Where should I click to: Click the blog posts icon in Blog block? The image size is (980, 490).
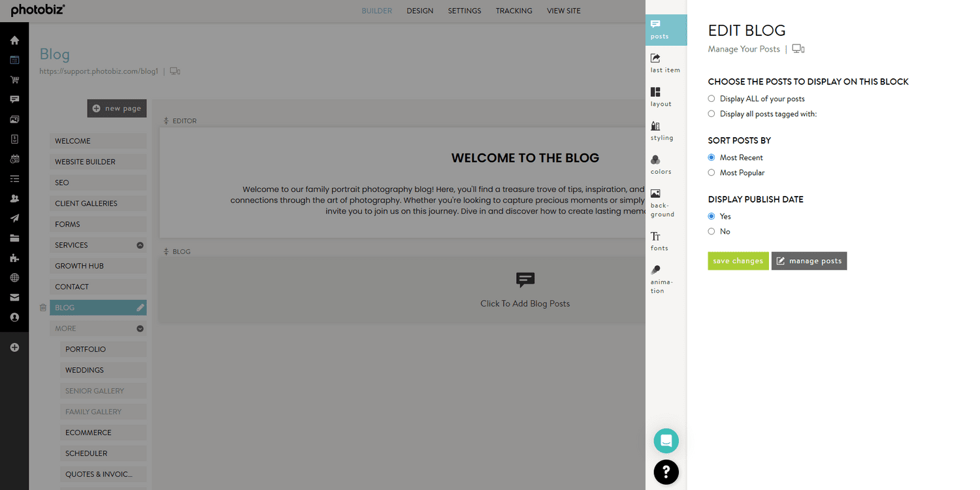[x=525, y=280]
